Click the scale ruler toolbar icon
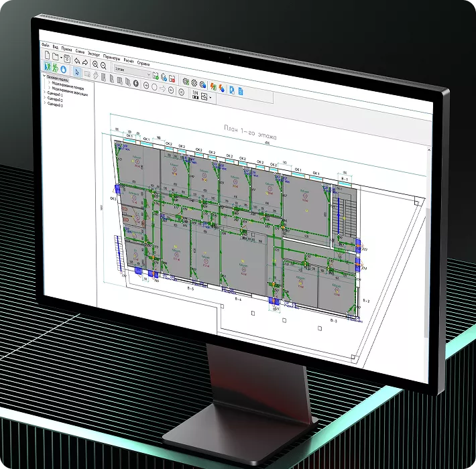The image size is (476, 469). click(x=196, y=95)
